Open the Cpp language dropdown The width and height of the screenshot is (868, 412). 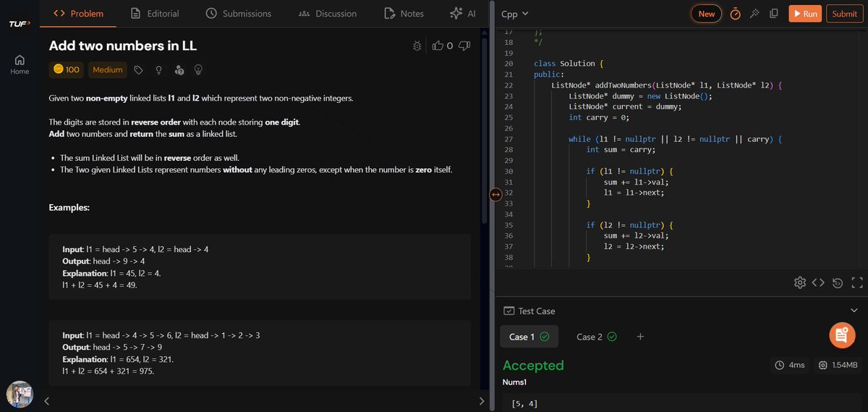pyautogui.click(x=515, y=14)
